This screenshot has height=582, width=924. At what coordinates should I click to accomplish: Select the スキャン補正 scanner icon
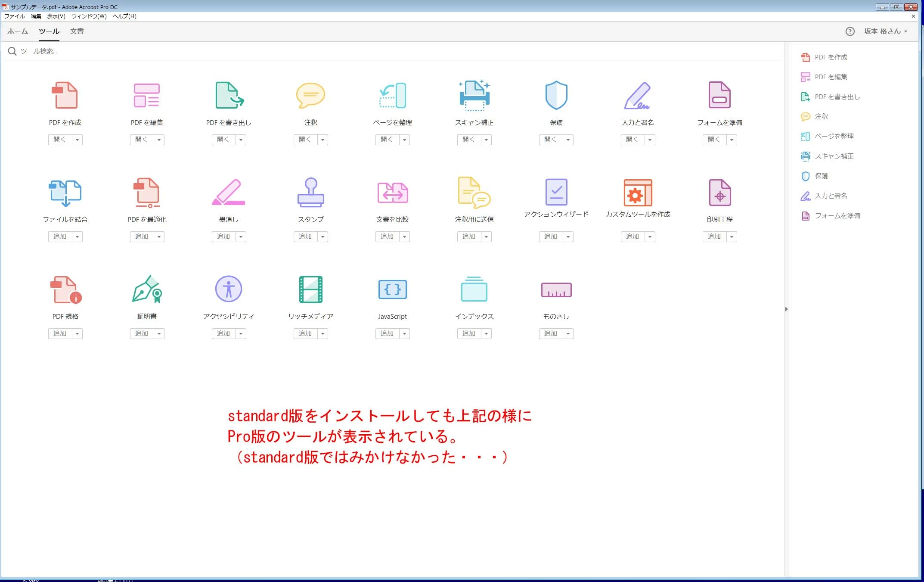(474, 95)
